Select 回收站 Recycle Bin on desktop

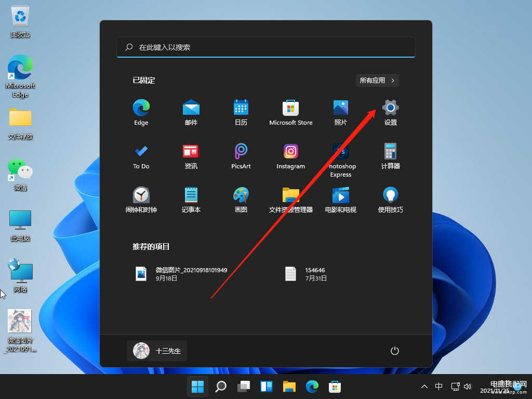click(x=20, y=22)
